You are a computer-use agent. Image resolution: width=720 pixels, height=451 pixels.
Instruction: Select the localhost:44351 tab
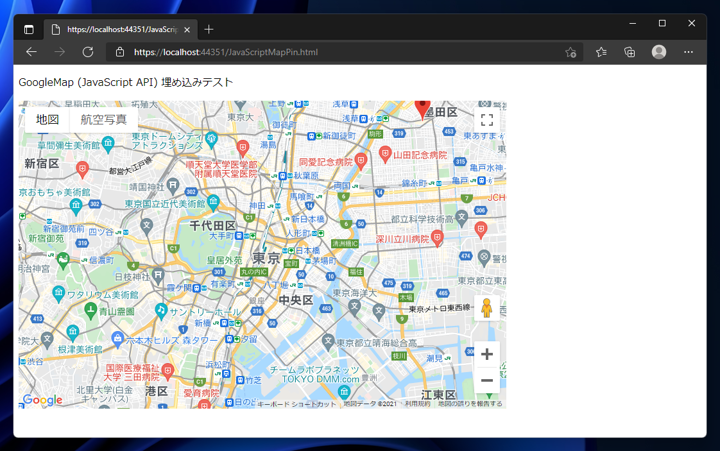[121, 29]
